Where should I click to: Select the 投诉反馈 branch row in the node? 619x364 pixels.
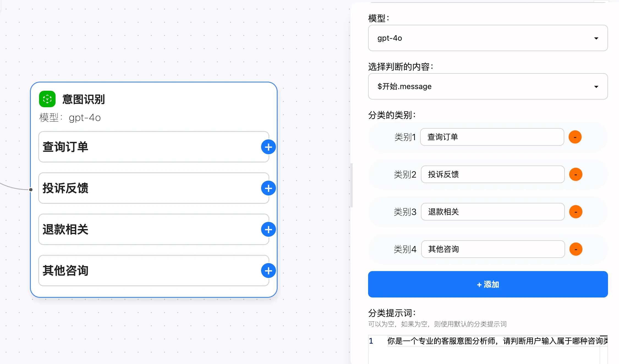(x=154, y=188)
